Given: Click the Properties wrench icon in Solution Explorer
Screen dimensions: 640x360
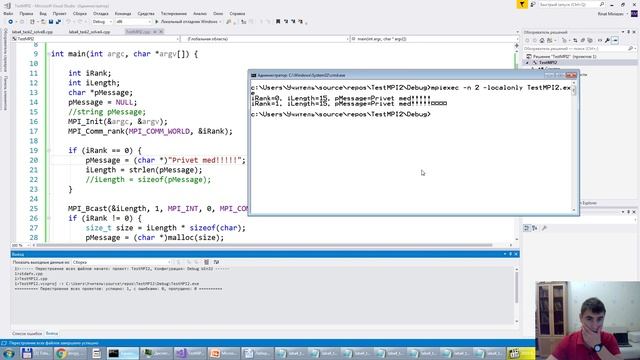Looking at the screenshot, I should click(x=607, y=40).
